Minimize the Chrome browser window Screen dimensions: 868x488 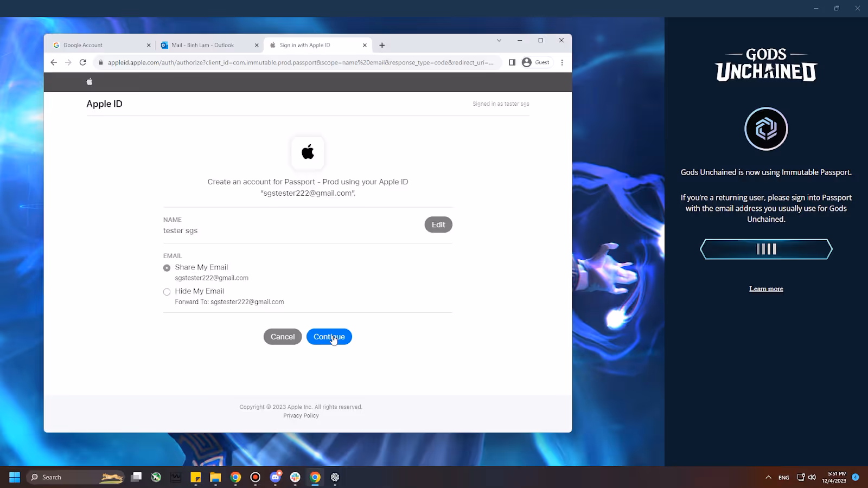(520, 40)
